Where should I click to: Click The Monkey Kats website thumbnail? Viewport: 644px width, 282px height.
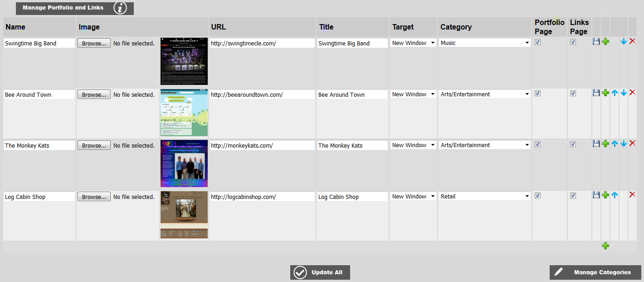pos(184,163)
